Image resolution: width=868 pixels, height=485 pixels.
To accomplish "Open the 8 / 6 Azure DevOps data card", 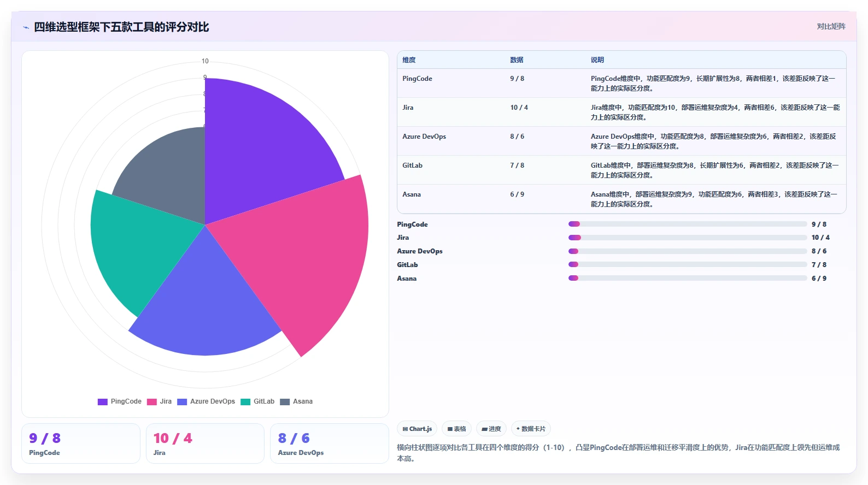I will coord(330,443).
